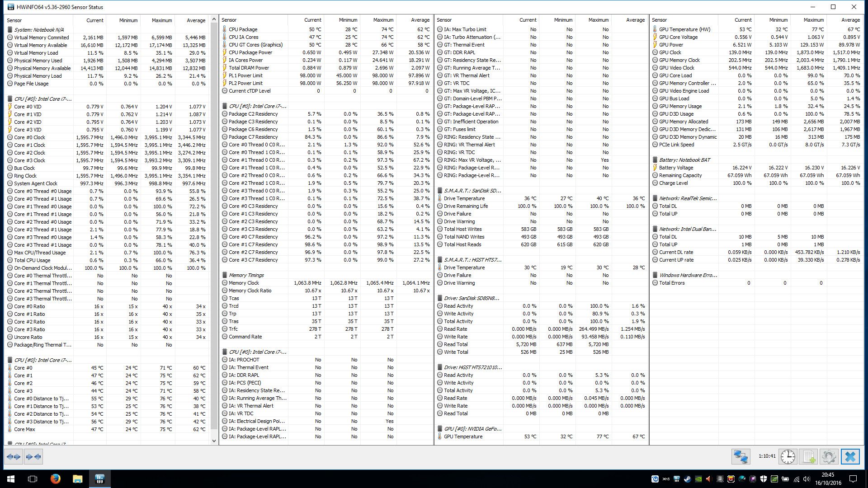
Task: Click the blue X close sensors button
Action: click(850, 457)
